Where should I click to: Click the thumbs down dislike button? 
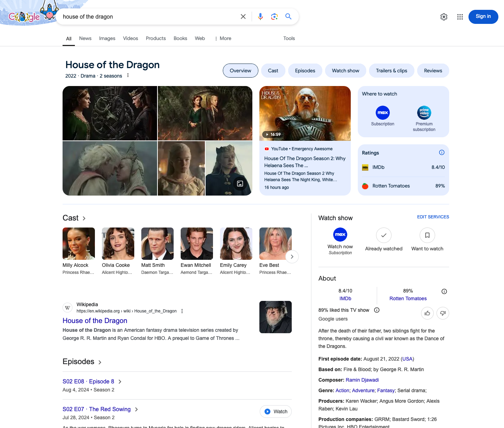pos(442,313)
